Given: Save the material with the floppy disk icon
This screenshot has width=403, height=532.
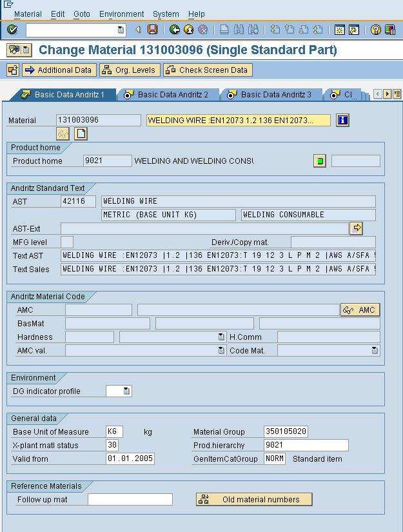Looking at the screenshot, I should [x=153, y=30].
